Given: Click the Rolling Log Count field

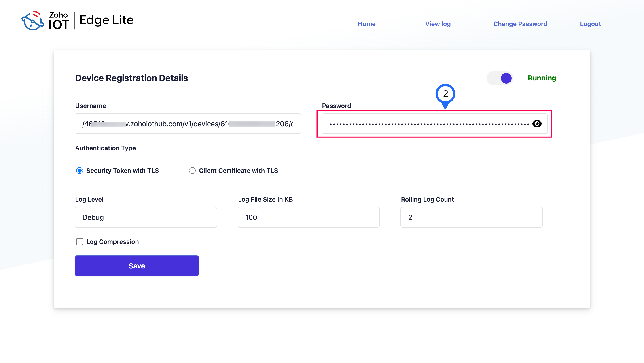Looking at the screenshot, I should [x=472, y=217].
